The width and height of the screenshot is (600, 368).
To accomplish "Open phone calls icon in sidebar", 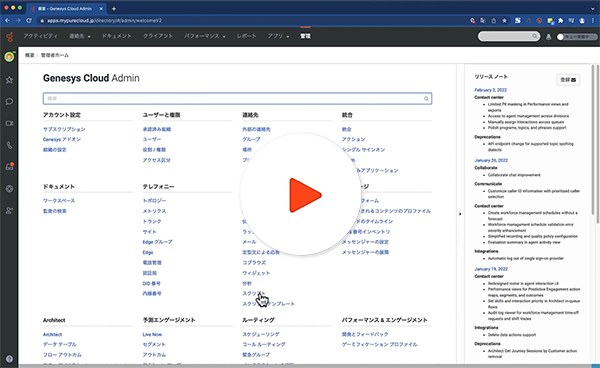I will (10, 145).
